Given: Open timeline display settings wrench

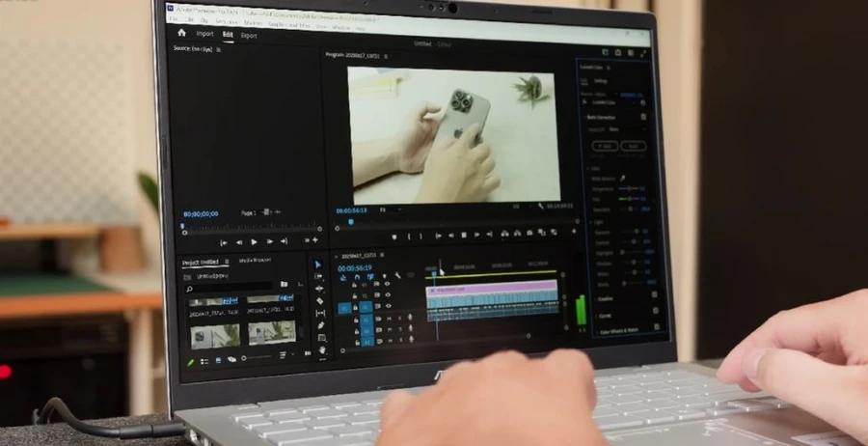Looking at the screenshot, I should (x=397, y=275).
